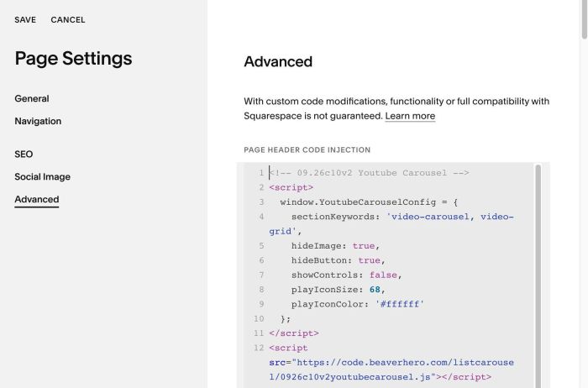Open the Navigation settings tab

tap(38, 121)
